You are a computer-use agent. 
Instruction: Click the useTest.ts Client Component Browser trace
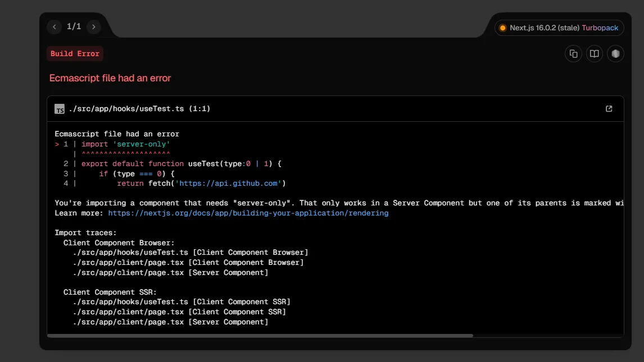[190, 253]
